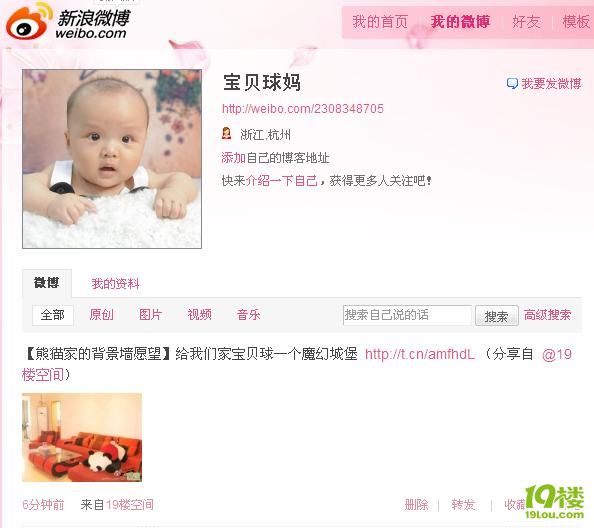Open 我的首页 in the top navigation

(380, 22)
